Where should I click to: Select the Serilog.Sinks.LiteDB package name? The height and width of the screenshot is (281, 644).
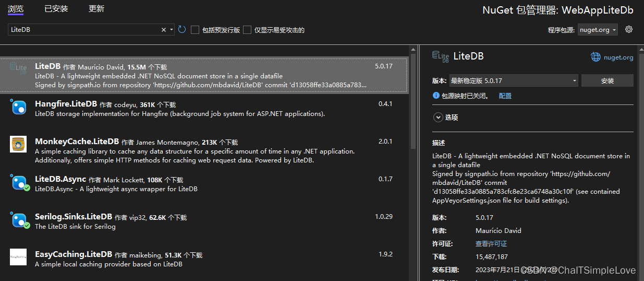[74, 216]
